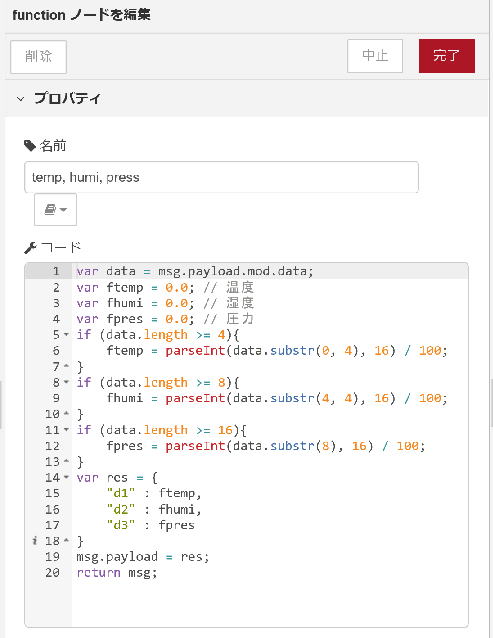Click the fold end marker on line 10
This screenshot has width=493, height=638.
(x=67, y=414)
